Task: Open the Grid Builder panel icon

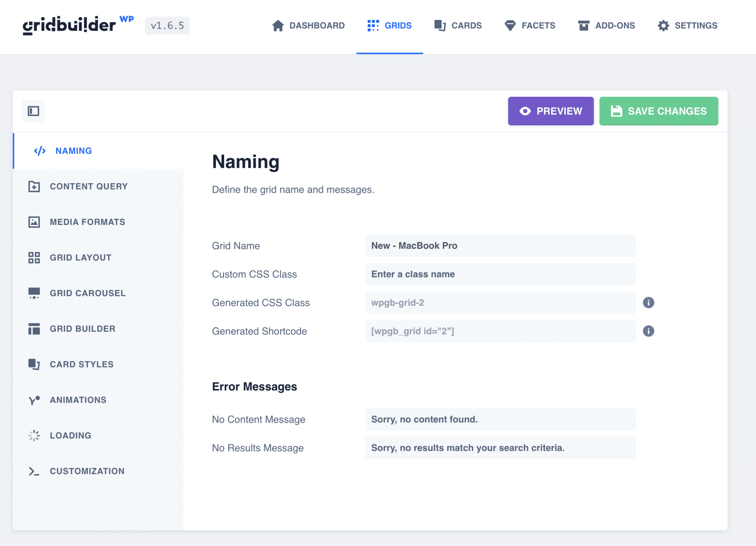Action: click(x=34, y=328)
